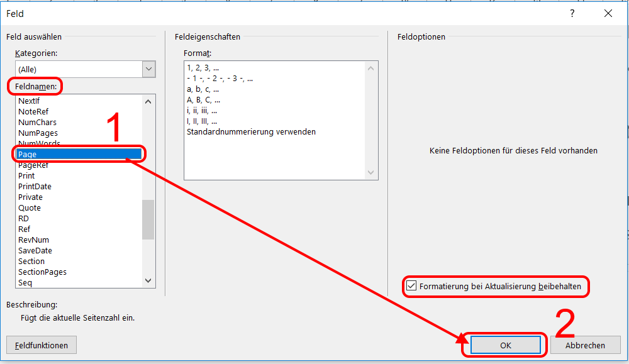The image size is (629, 364).
Task: Choose PrintDate in the field list
Action: pos(35,187)
